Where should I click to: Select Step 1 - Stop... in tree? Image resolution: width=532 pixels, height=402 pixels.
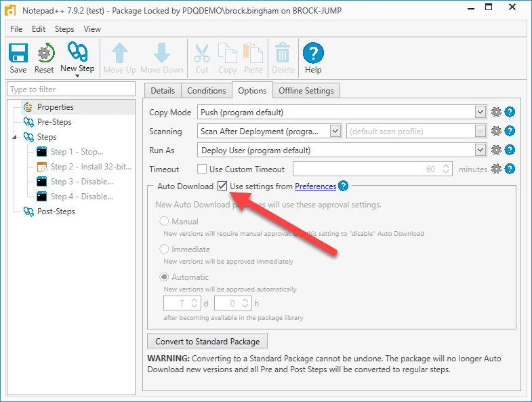77,152
